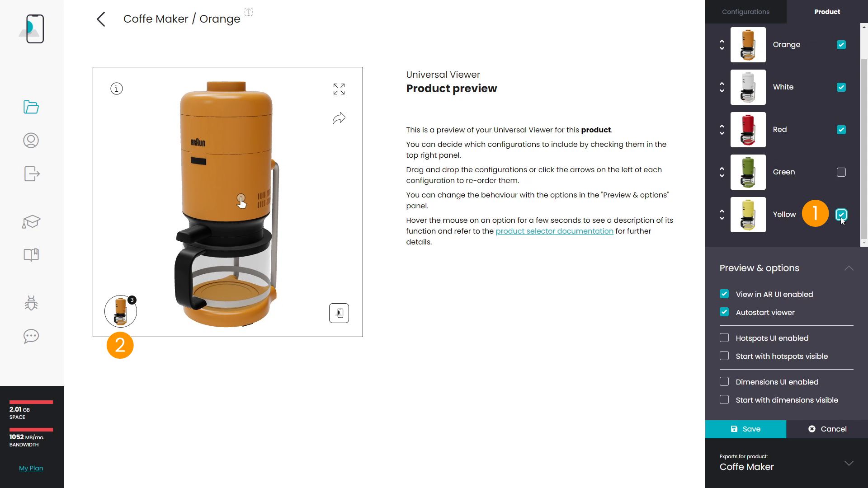868x488 pixels.
Task: Click the product selector documentation link
Action: (554, 231)
